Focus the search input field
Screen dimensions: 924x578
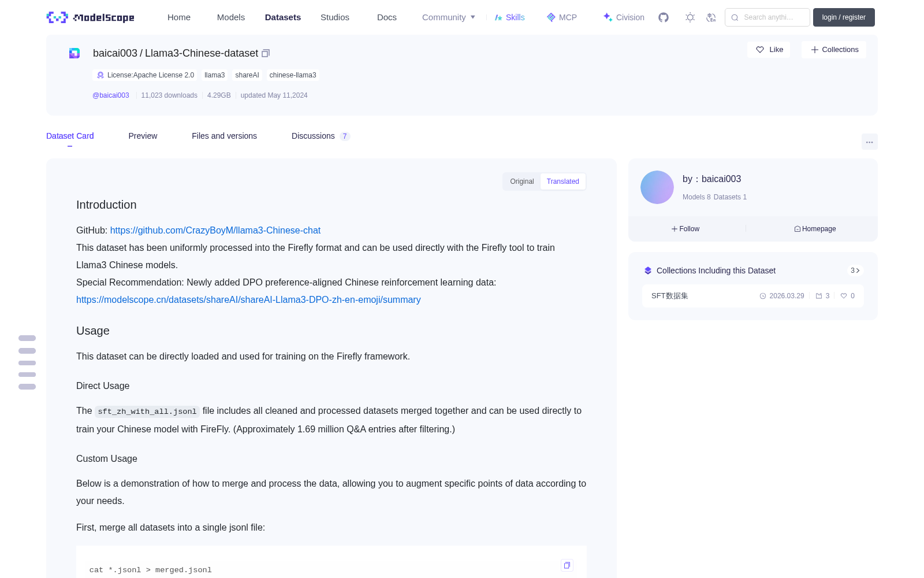pos(767,17)
